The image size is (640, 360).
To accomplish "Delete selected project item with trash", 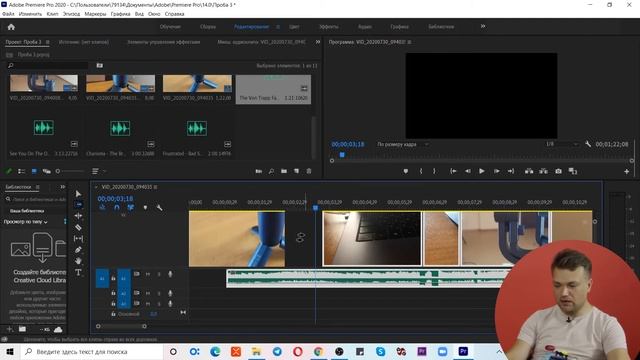I will point(309,171).
